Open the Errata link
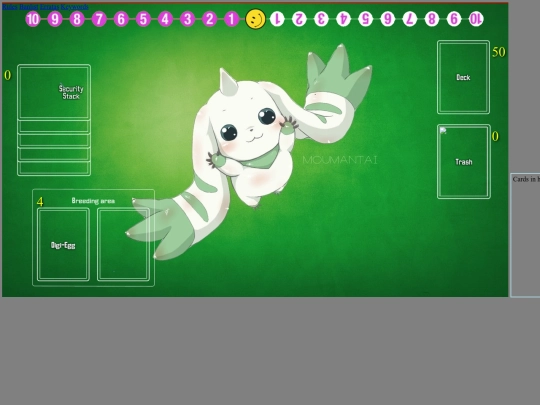Screen dimensions: 540x405 (49, 7)
